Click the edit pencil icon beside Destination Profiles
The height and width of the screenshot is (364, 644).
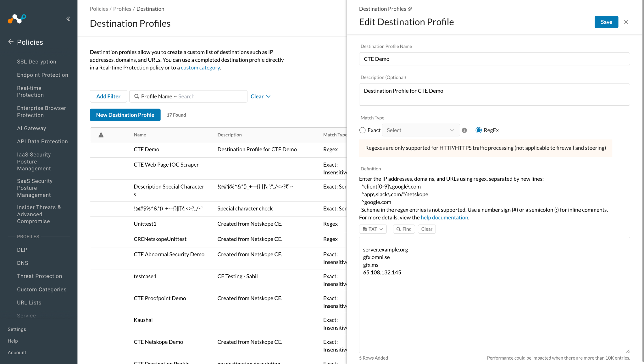(x=410, y=9)
